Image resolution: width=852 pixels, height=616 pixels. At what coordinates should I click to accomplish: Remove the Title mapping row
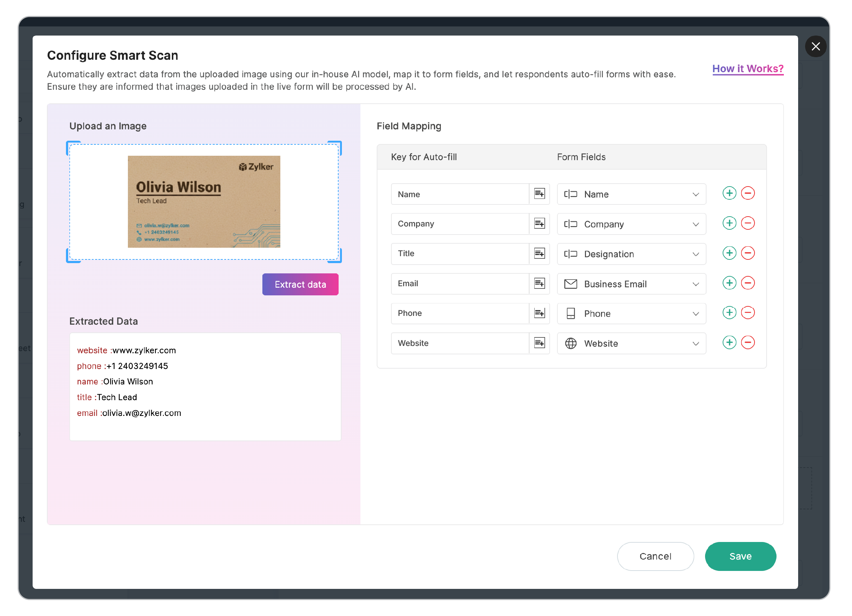click(x=748, y=253)
